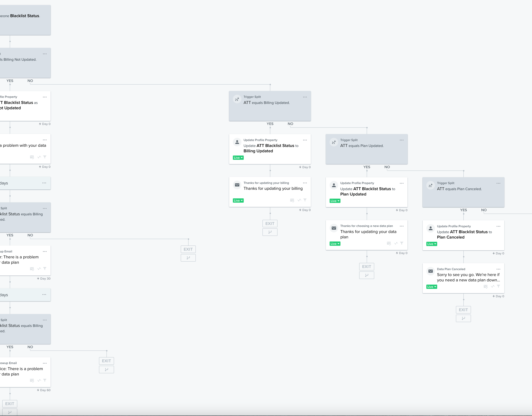
Task: Open three-dot menu on ATT equals Plan Updated split
Action: click(x=402, y=140)
